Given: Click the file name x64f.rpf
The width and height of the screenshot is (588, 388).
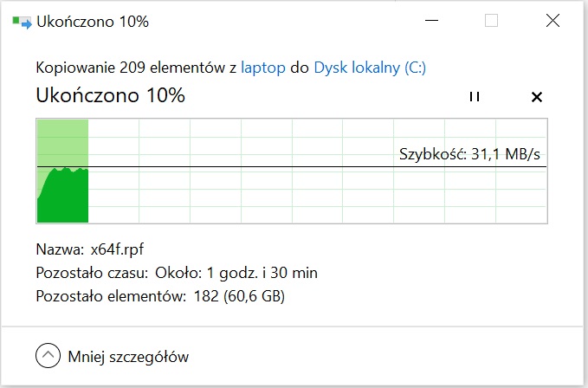Looking at the screenshot, I should 117,249.
